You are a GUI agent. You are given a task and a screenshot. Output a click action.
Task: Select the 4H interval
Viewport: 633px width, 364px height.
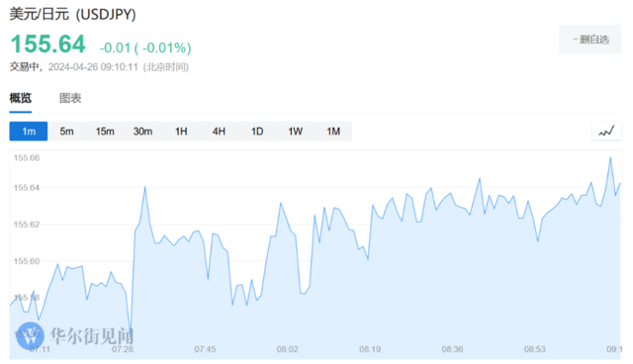[x=219, y=132]
